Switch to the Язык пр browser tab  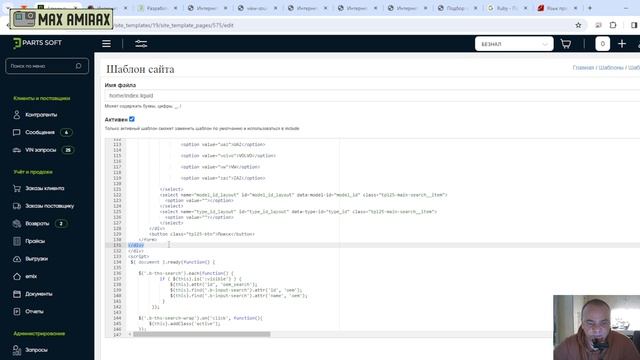coord(557,8)
